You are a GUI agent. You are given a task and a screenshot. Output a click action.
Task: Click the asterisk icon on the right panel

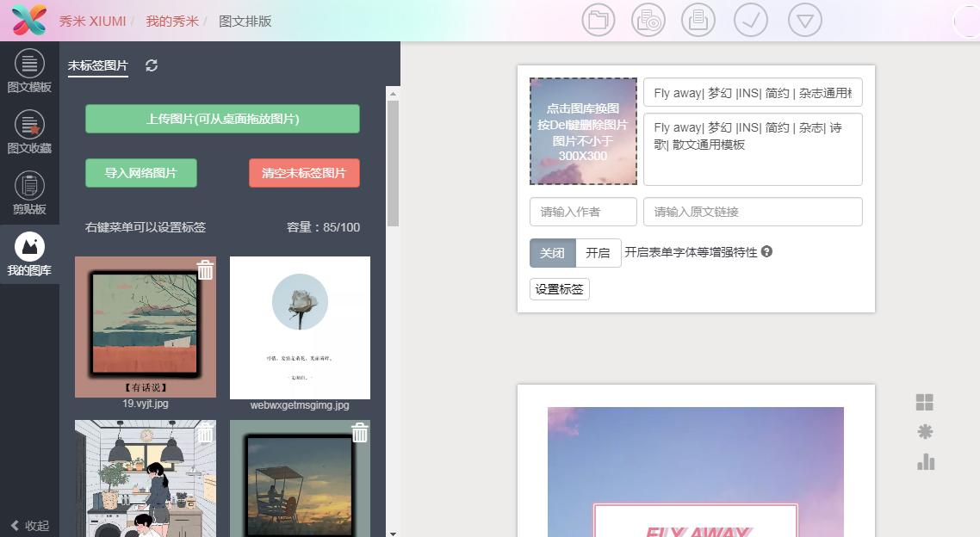pos(923,432)
